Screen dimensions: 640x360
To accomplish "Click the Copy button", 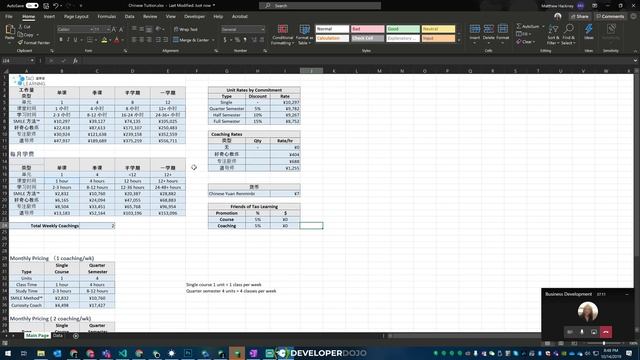I will (x=26, y=35).
